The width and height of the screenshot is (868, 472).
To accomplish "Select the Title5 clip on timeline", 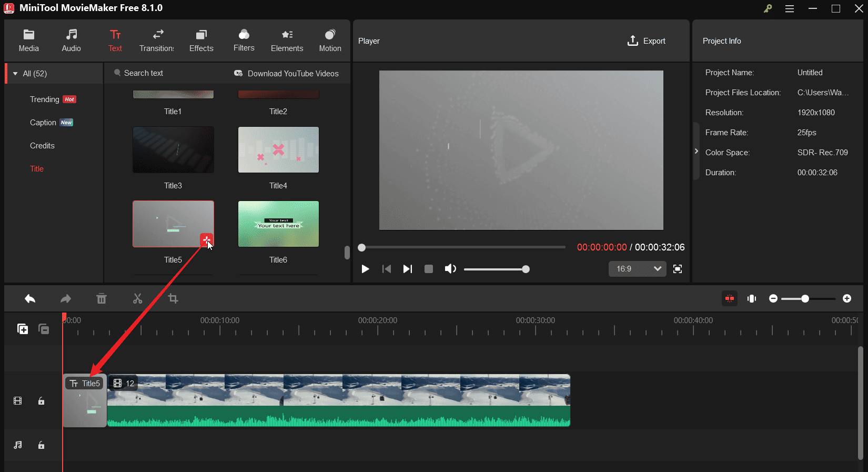I will click(85, 400).
